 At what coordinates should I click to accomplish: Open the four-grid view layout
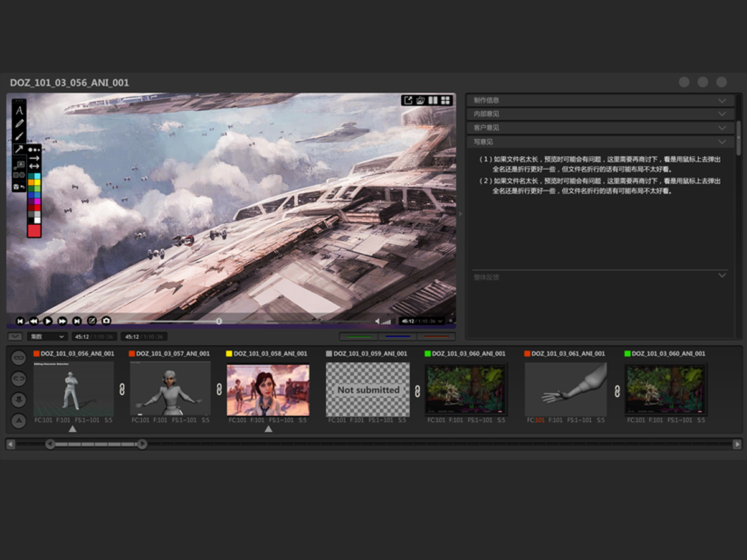click(x=446, y=100)
